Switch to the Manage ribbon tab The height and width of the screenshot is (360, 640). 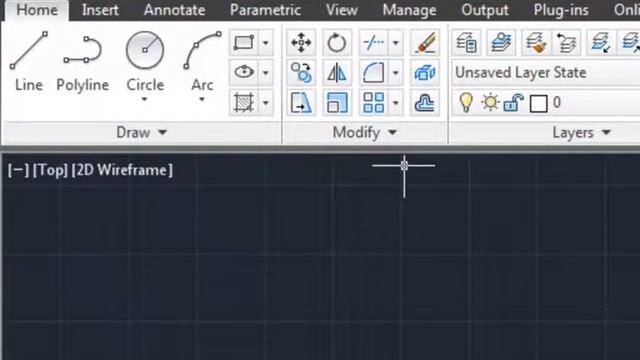point(409,10)
